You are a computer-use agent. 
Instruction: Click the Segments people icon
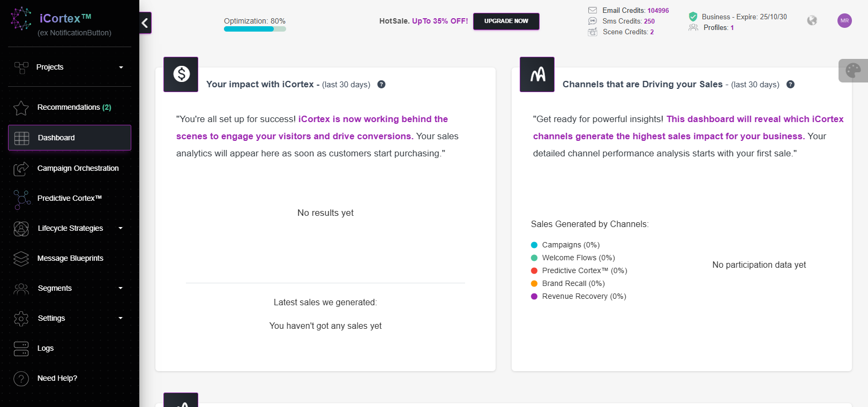click(x=21, y=289)
